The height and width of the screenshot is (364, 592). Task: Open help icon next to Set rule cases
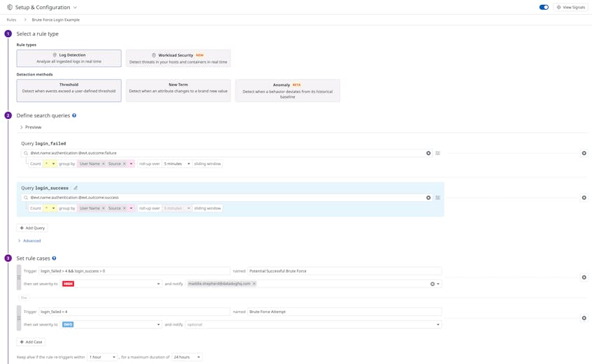[54, 259]
